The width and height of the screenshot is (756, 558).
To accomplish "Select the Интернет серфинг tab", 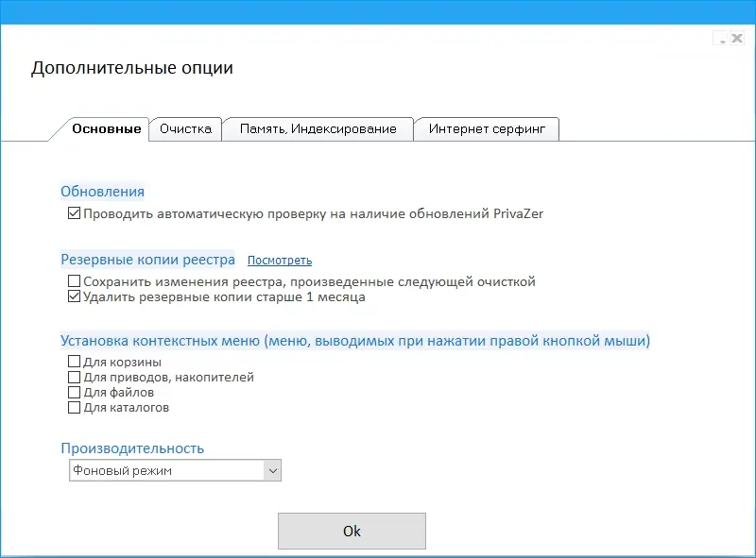I will pos(487,129).
